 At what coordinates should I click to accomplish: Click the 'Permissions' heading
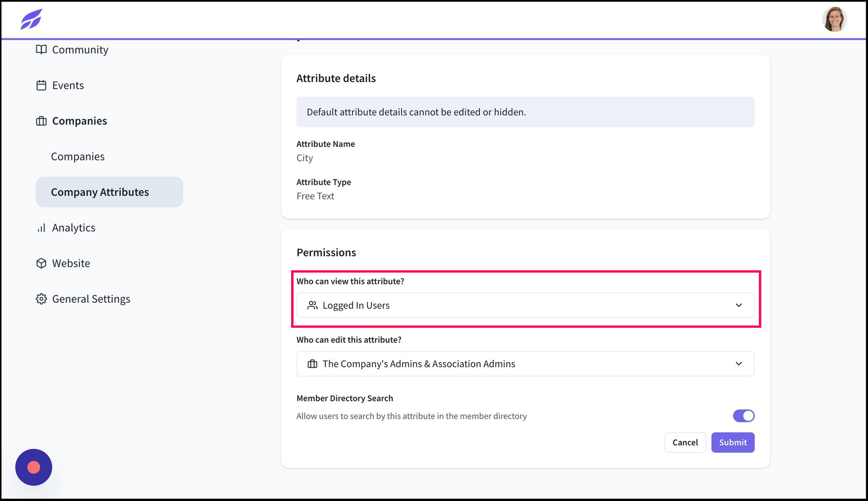327,252
